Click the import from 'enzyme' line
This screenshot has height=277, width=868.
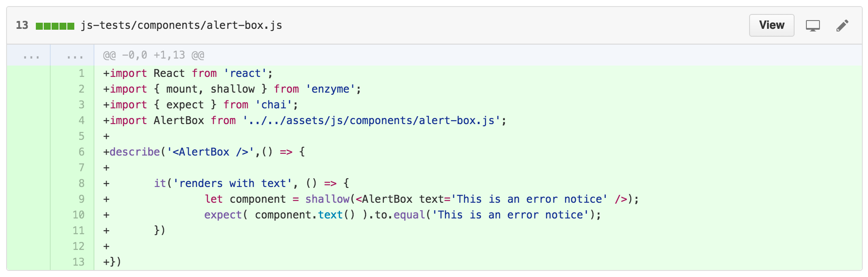pos(232,89)
